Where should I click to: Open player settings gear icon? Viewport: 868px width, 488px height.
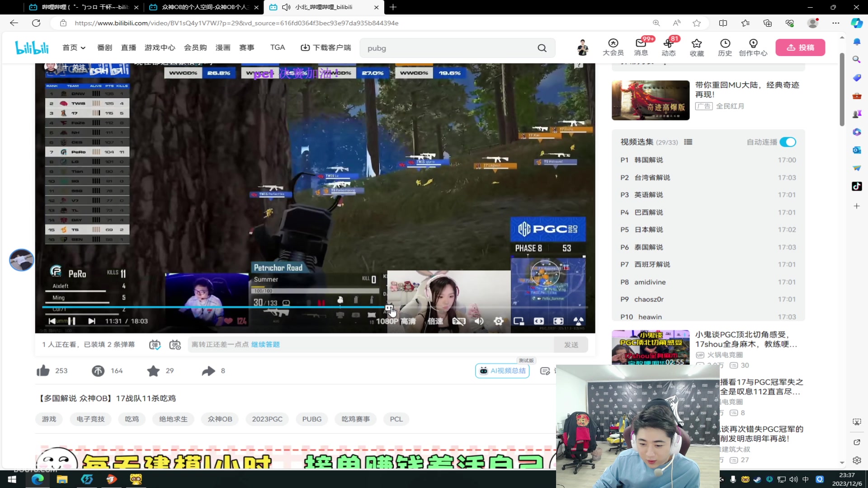pyautogui.click(x=498, y=321)
